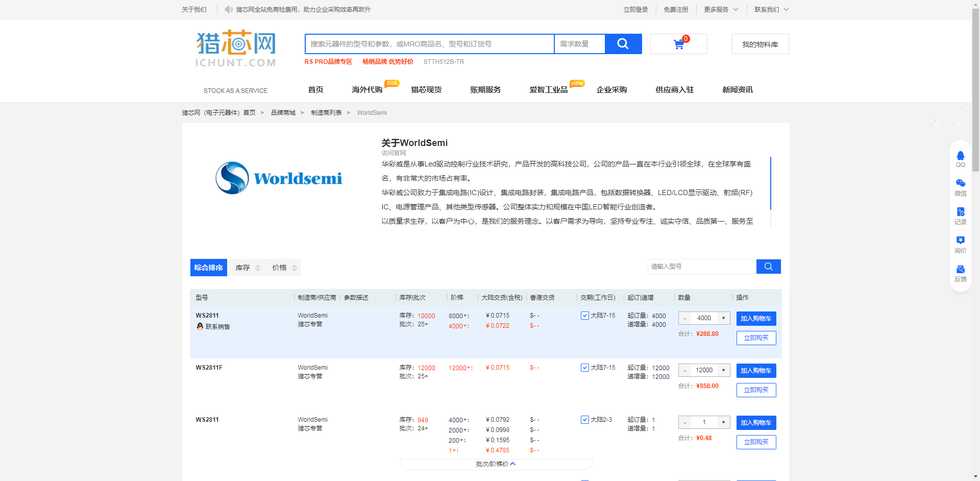Focus the 请输入型号 model input
The height and width of the screenshot is (481, 980).
coord(702,267)
